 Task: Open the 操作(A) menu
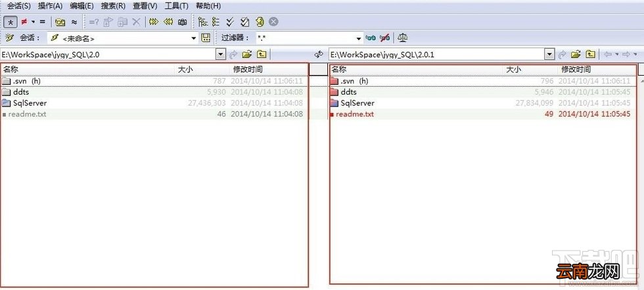[x=50, y=6]
